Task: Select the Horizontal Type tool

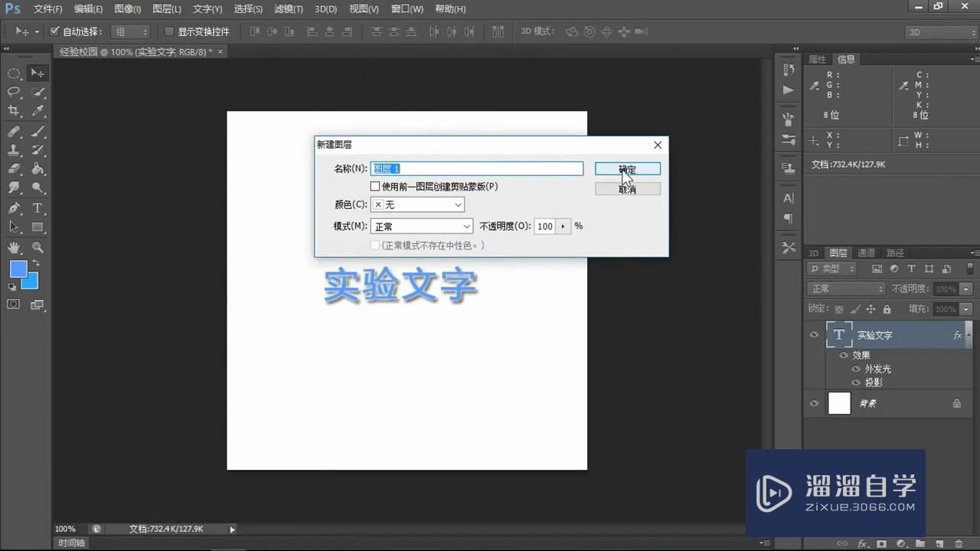Action: 38,208
